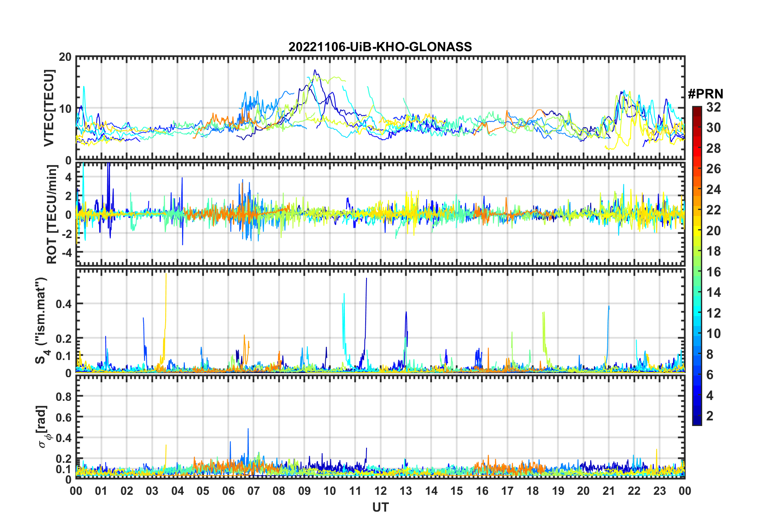Image resolution: width=761 pixels, height=532 pixels.
Task: Click the PRN colorbar gradient strip
Action: point(697,266)
